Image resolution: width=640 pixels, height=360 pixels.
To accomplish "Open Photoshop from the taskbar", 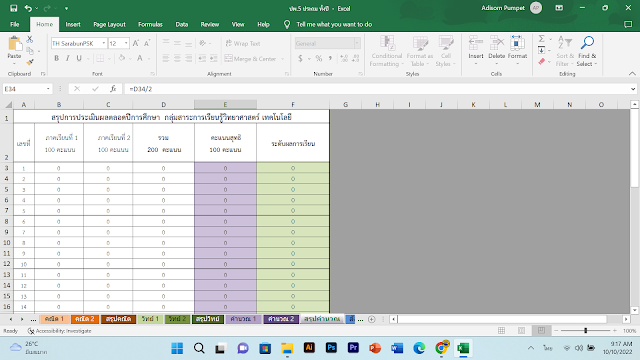I will [331, 348].
